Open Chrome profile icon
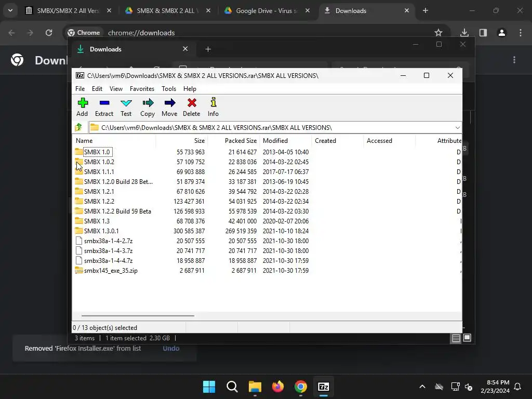 (x=502, y=33)
